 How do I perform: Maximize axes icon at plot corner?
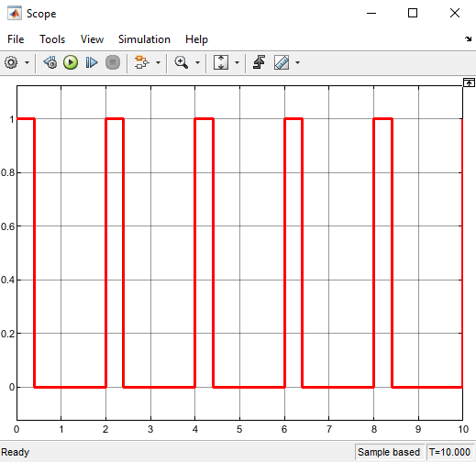click(469, 82)
